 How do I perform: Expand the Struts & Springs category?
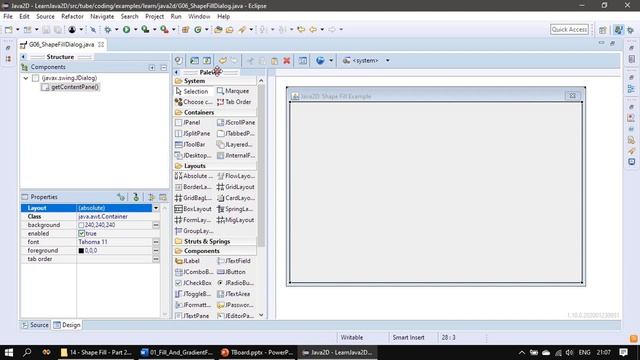215,242
